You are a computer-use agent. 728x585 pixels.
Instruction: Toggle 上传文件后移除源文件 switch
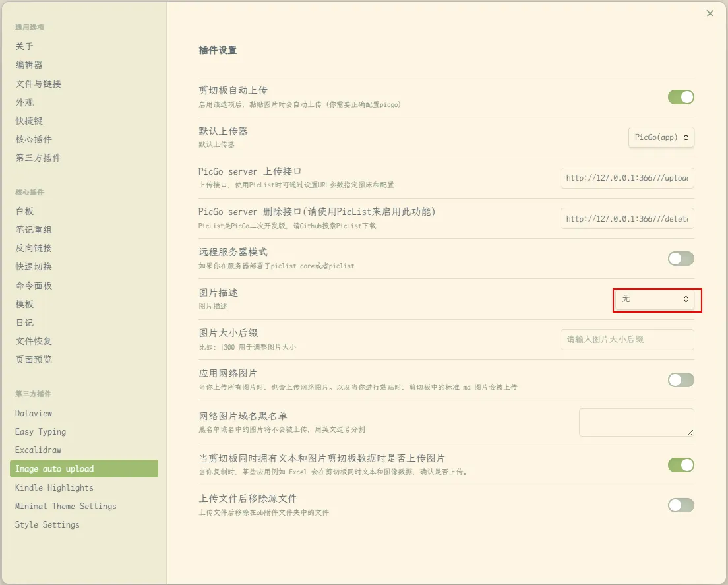click(x=681, y=505)
